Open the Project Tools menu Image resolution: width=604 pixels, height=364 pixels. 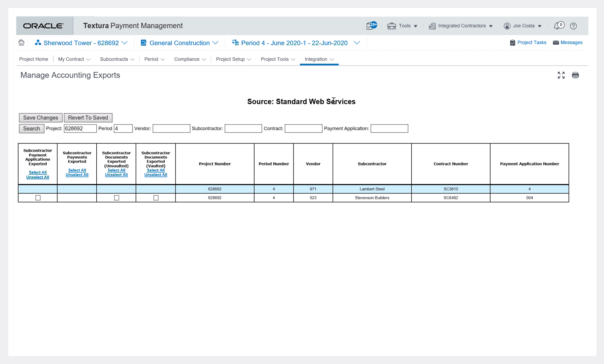click(278, 59)
